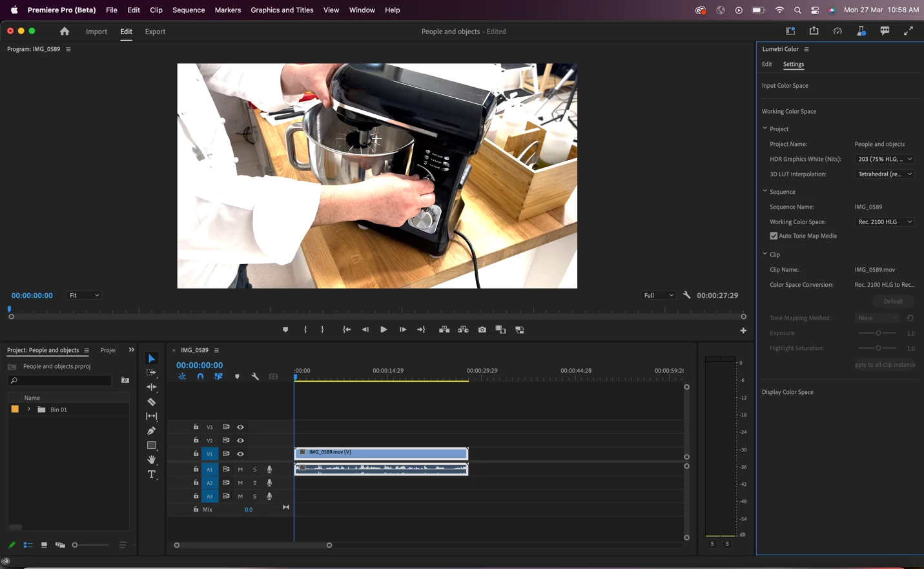This screenshot has width=924, height=569.
Task: Uncheck Auto Tone Map Media
Action: (x=774, y=236)
